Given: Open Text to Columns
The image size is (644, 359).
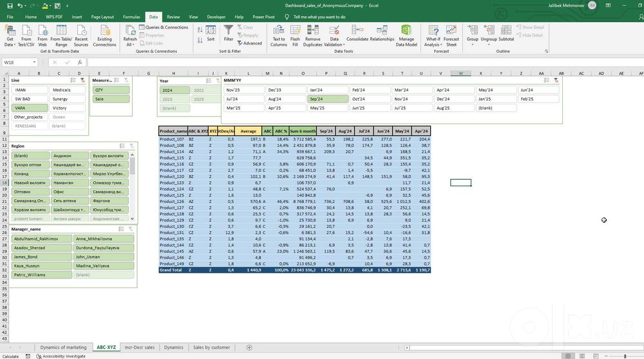Looking at the screenshot, I should (278, 35).
